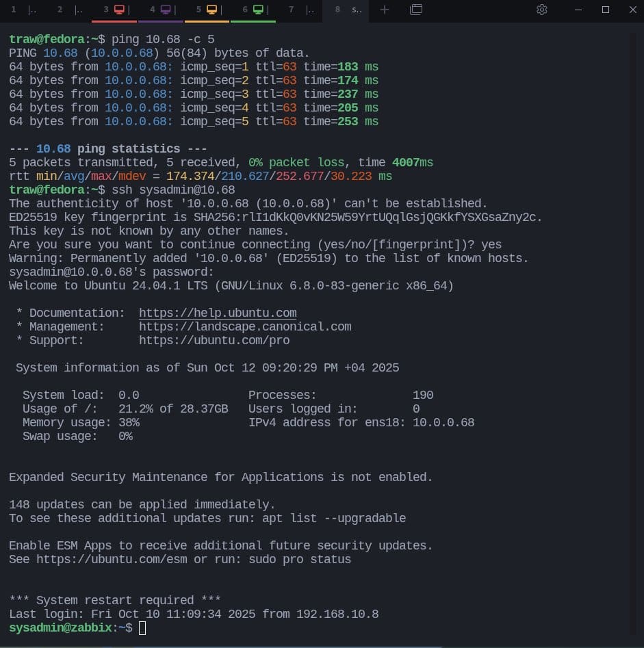Click the green monitor icon on tab 6
The width and height of the screenshot is (644, 648).
pos(257,10)
